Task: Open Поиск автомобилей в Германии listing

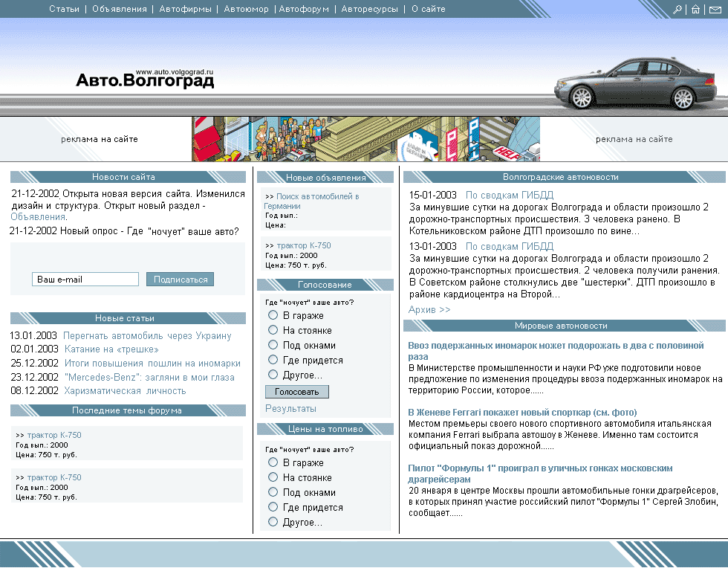Action: pyautogui.click(x=311, y=201)
